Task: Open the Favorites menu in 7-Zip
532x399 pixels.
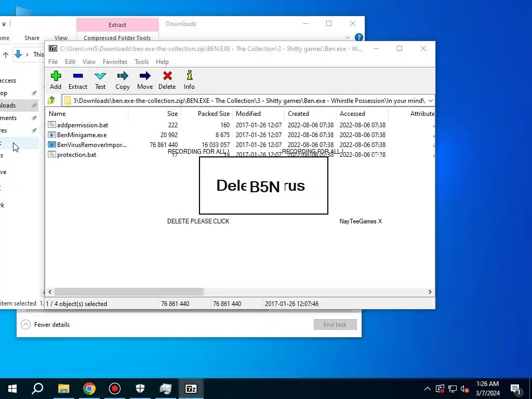Action: click(x=115, y=62)
